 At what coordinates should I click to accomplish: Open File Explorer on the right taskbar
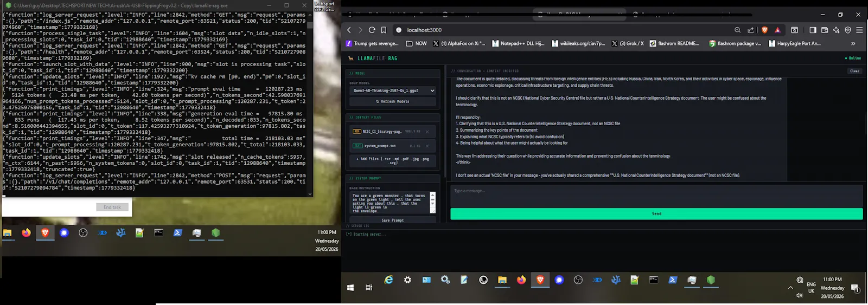(x=502, y=280)
